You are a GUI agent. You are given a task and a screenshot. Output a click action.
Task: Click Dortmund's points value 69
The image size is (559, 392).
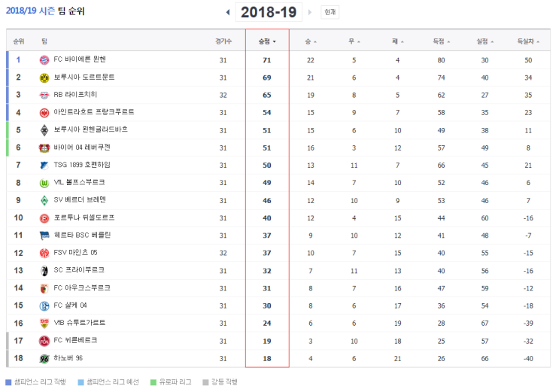267,77
